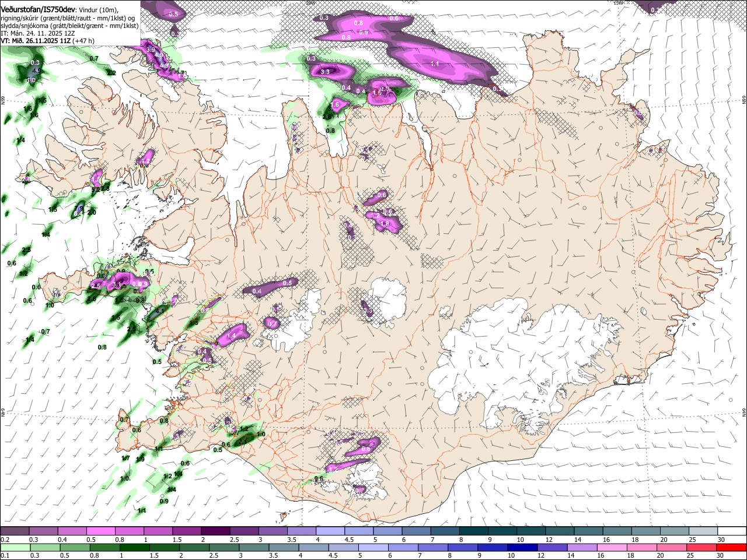This screenshot has width=747, height=560.
Task: Click the 1.9 rain value off the southwest
Action: [140, 459]
